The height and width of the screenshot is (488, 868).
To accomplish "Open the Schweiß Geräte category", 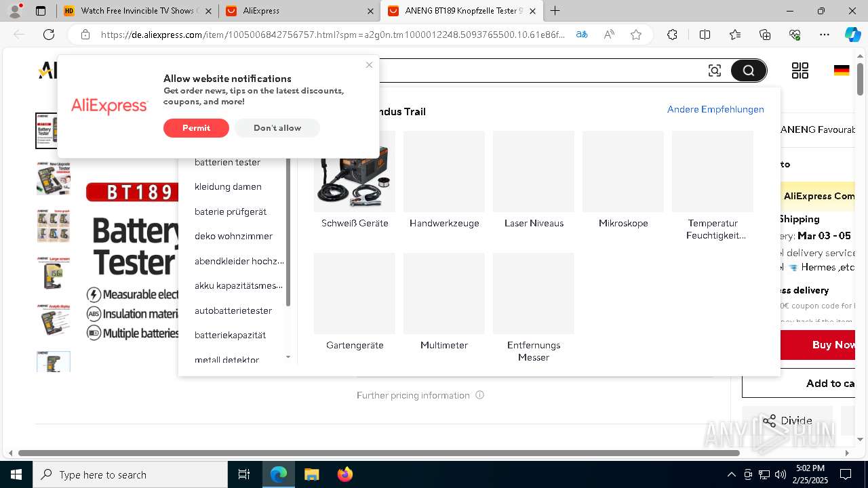I will click(x=355, y=181).
